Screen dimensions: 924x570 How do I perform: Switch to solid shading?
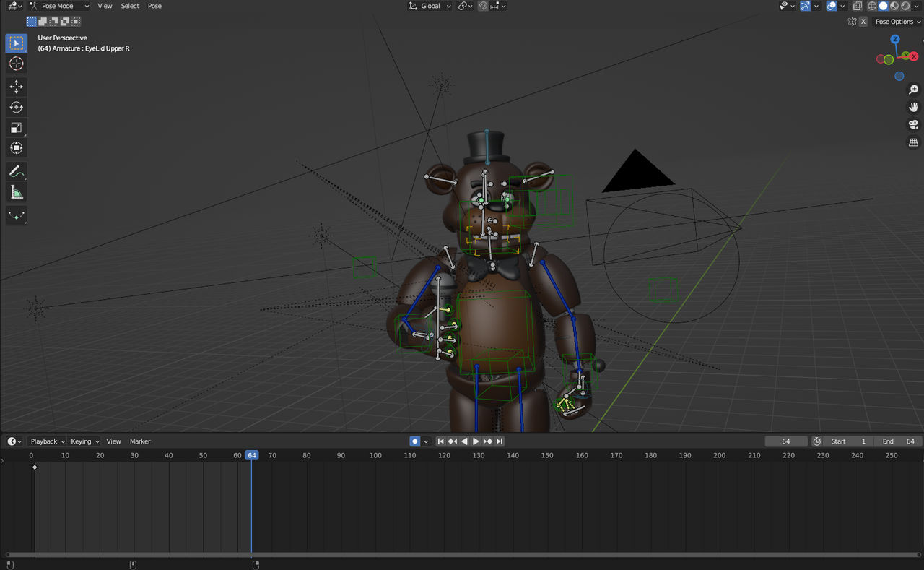[x=883, y=6]
